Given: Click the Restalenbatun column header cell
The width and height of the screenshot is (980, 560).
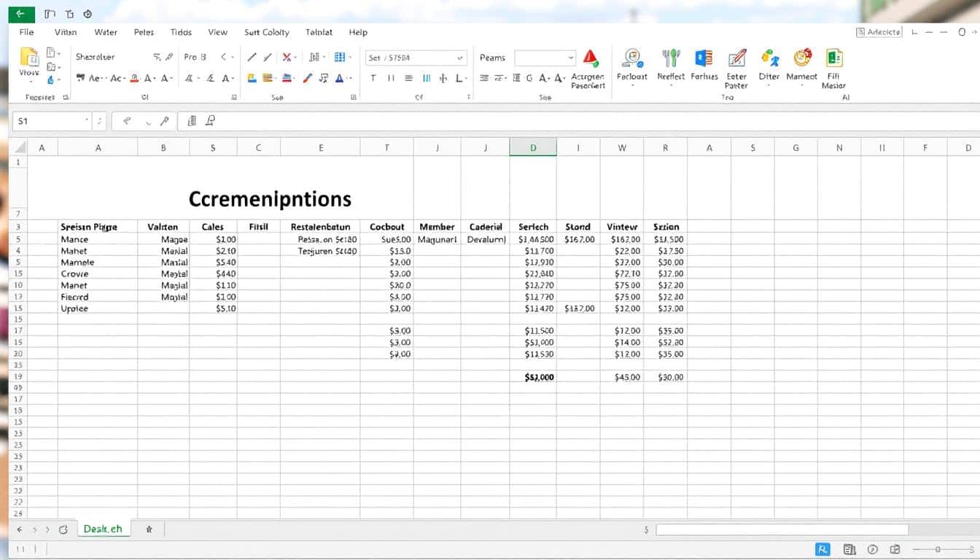Looking at the screenshot, I should point(320,227).
